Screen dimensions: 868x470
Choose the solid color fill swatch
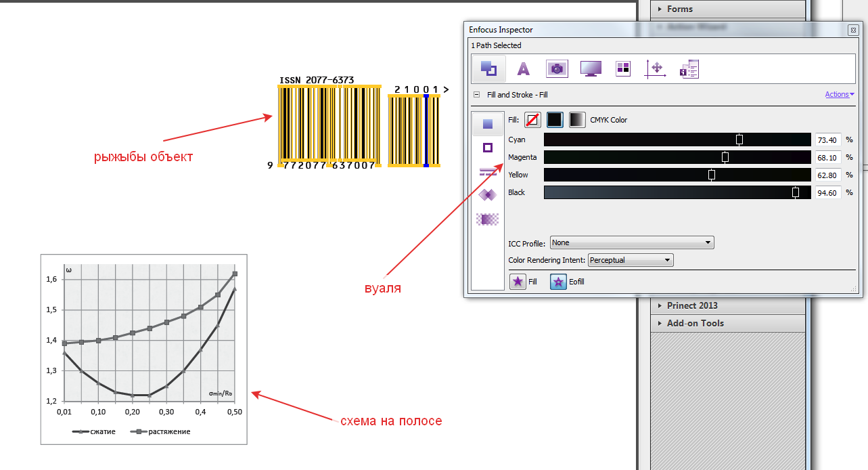pyautogui.click(x=555, y=120)
